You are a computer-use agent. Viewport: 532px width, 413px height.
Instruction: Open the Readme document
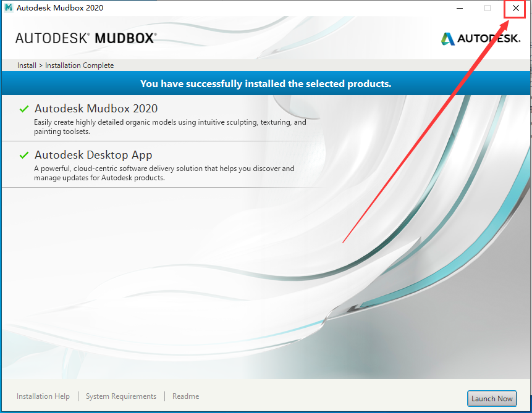click(185, 396)
